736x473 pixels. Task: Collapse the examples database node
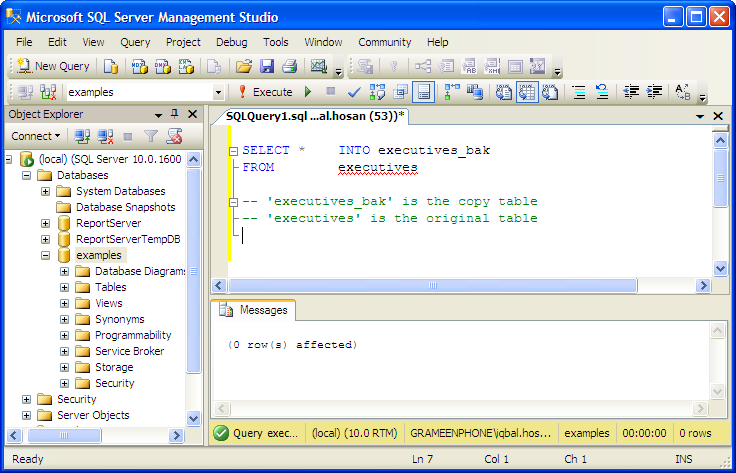[45, 256]
